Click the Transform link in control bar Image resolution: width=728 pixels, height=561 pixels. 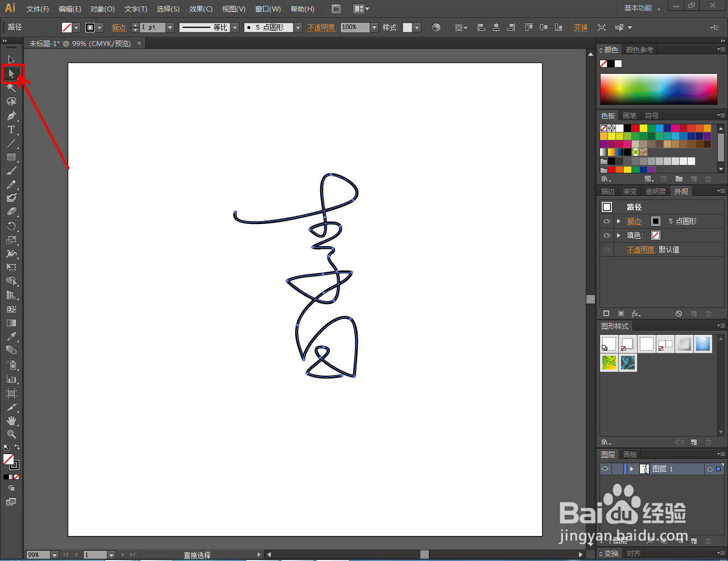pyautogui.click(x=581, y=27)
